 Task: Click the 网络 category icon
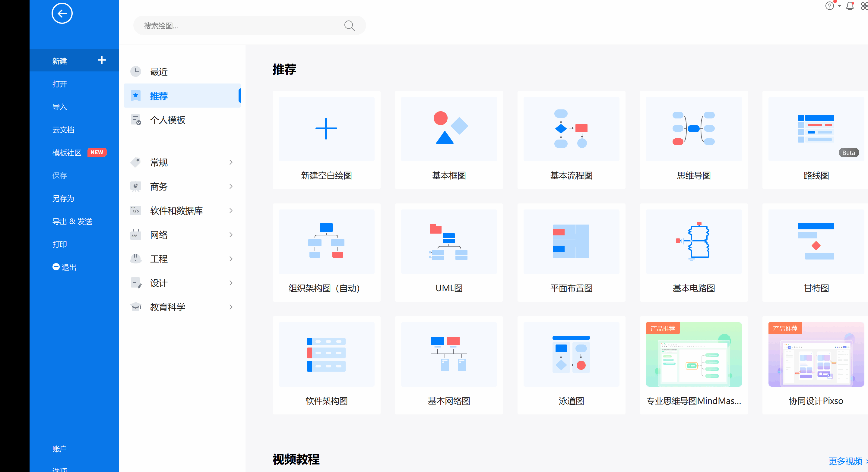(135, 235)
